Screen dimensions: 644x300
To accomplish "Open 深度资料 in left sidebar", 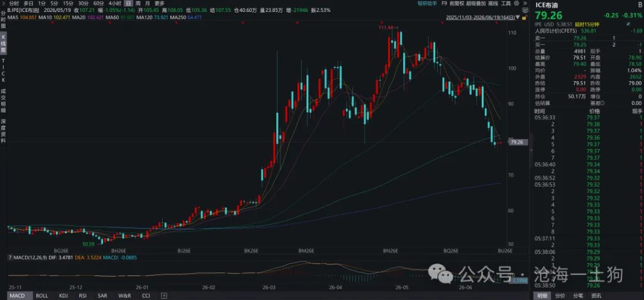I will pos(3,132).
